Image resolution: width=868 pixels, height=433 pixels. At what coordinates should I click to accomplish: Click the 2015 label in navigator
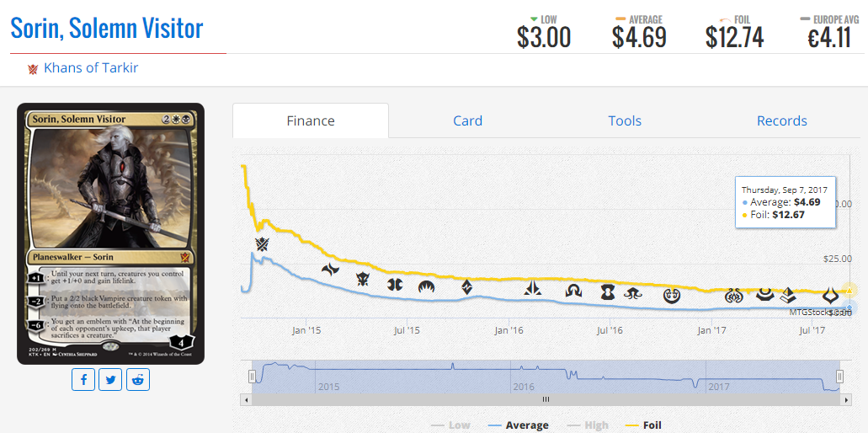point(328,386)
